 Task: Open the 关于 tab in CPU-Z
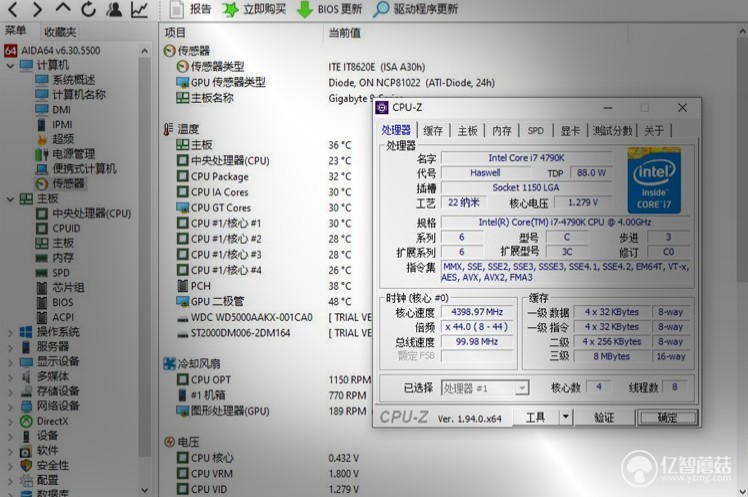click(x=654, y=131)
